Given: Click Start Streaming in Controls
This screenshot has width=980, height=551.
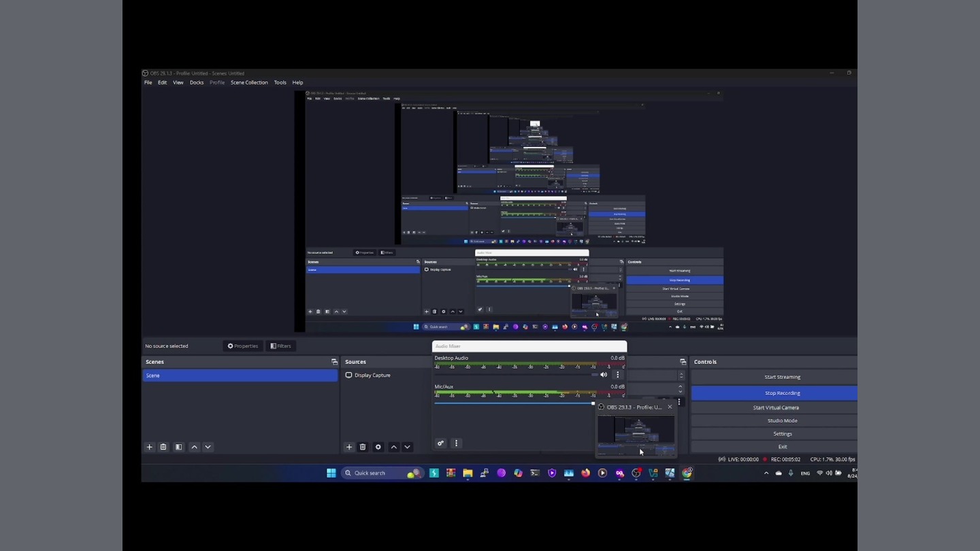Looking at the screenshot, I should 774,377.
